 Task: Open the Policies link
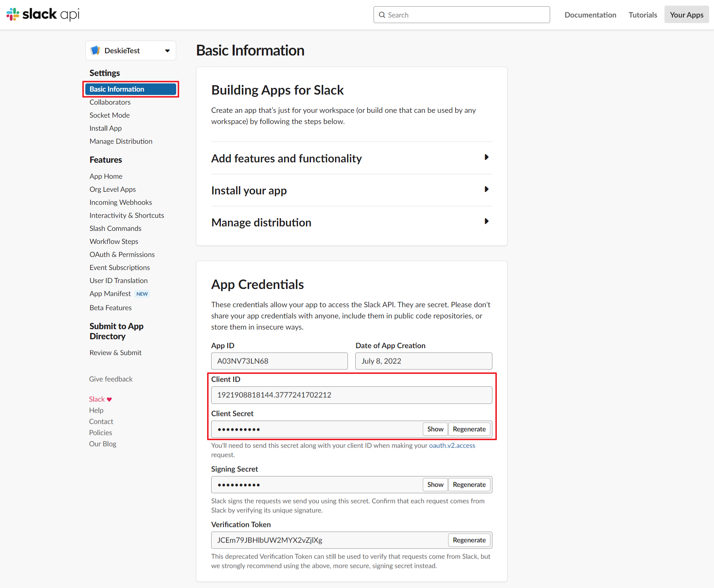101,433
